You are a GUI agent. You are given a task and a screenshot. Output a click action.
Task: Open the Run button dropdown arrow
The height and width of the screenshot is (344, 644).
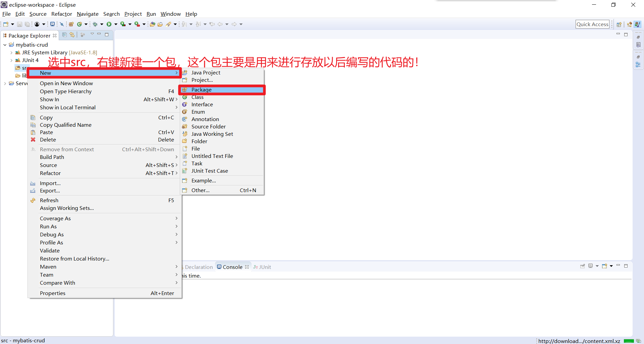[x=116, y=24]
